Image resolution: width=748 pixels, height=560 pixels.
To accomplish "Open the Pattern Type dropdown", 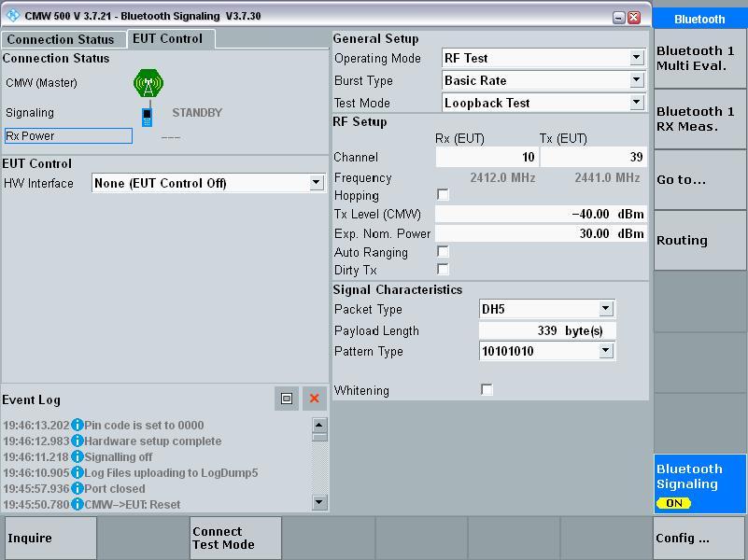I will pyautogui.click(x=606, y=351).
